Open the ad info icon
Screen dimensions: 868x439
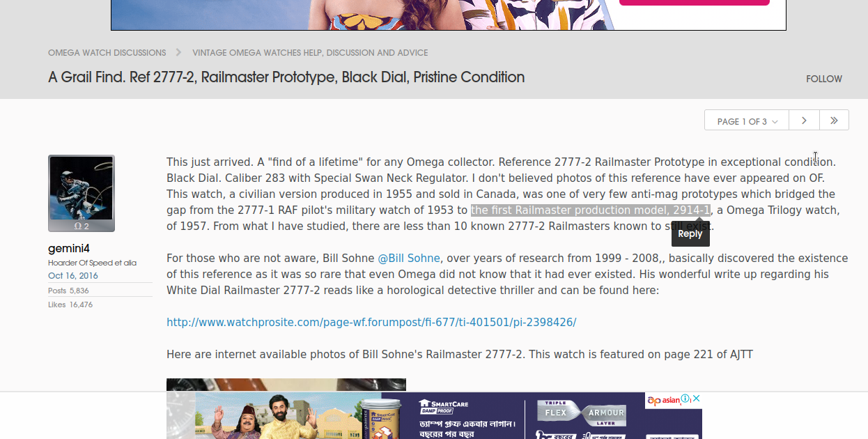(x=685, y=399)
